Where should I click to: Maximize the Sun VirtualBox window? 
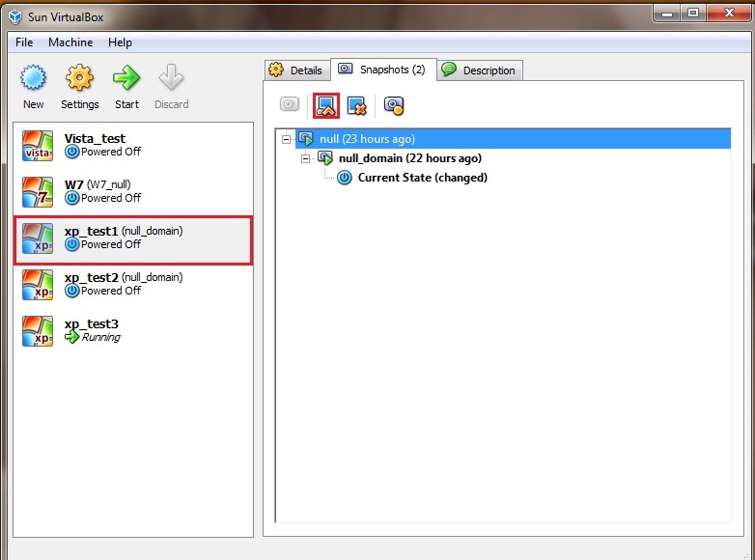[x=693, y=13]
